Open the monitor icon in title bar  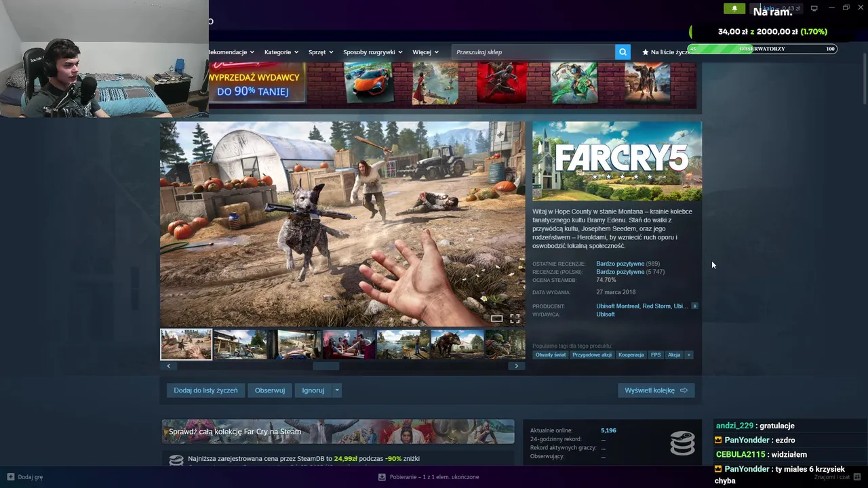(x=814, y=8)
